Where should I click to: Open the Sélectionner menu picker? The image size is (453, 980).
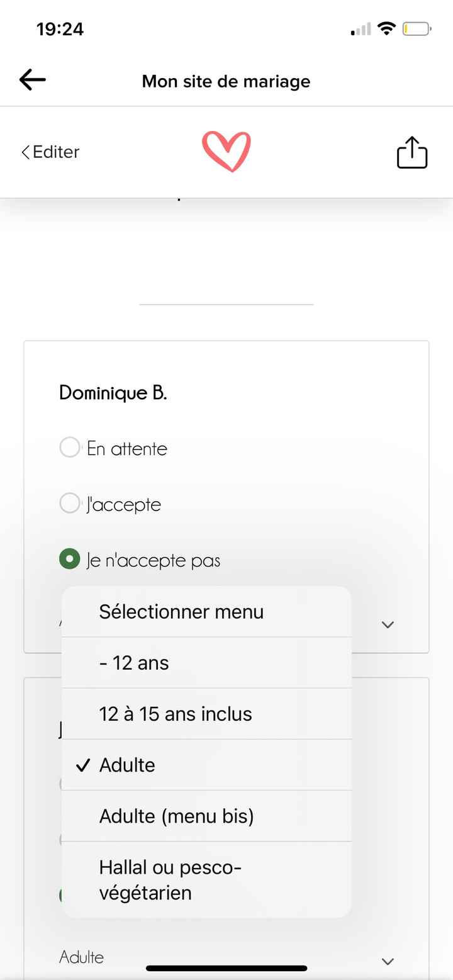(x=181, y=611)
